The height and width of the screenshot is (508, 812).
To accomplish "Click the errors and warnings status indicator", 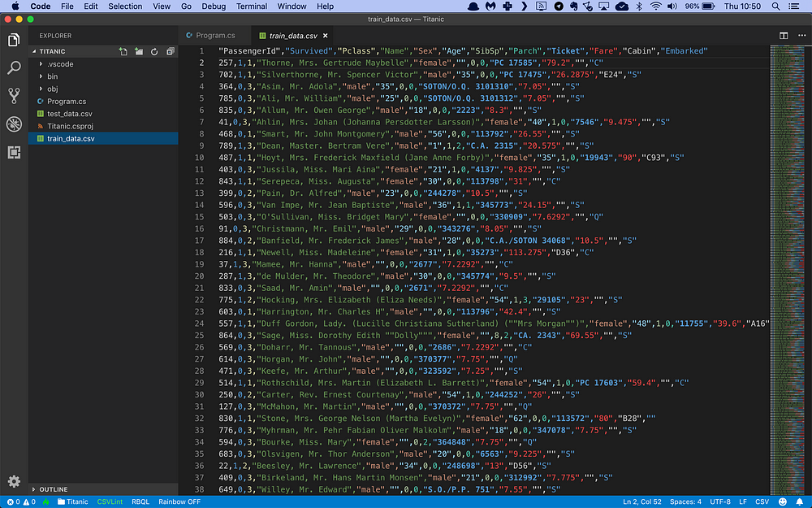I will coord(21,501).
